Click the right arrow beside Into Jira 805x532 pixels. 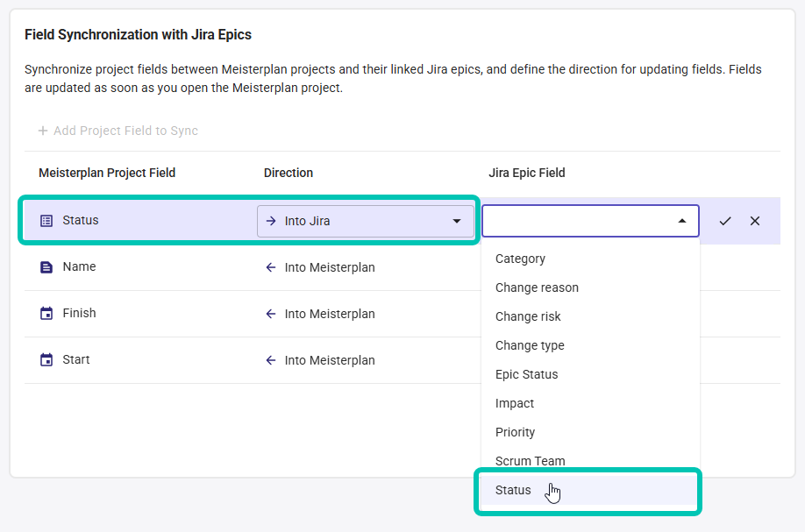tap(271, 221)
